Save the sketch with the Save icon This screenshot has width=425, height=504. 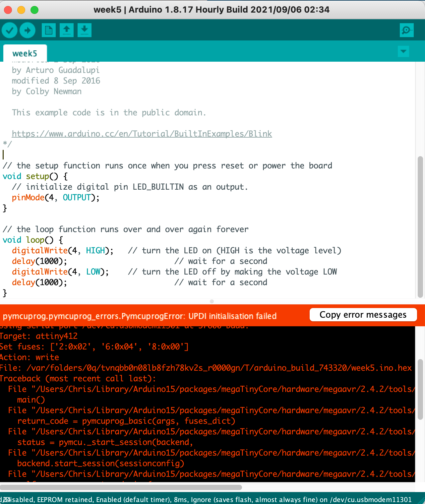(x=85, y=30)
